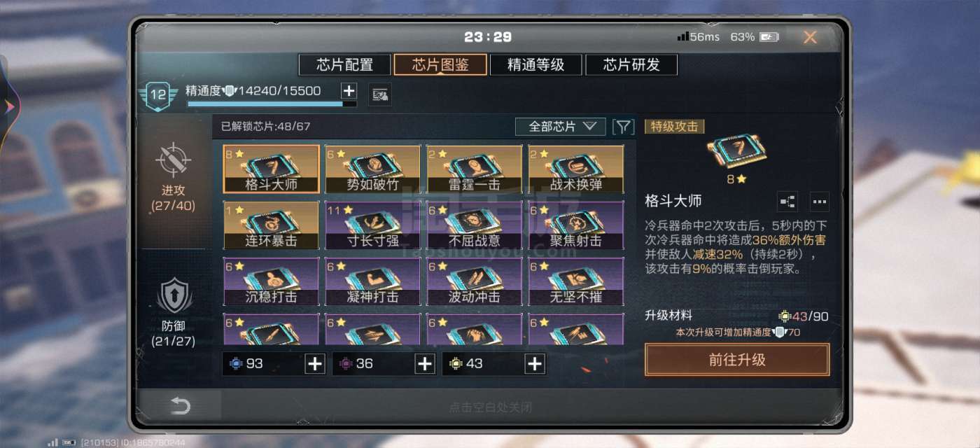Switch to the 芯片配置 tab
The image size is (980, 448).
(x=344, y=65)
